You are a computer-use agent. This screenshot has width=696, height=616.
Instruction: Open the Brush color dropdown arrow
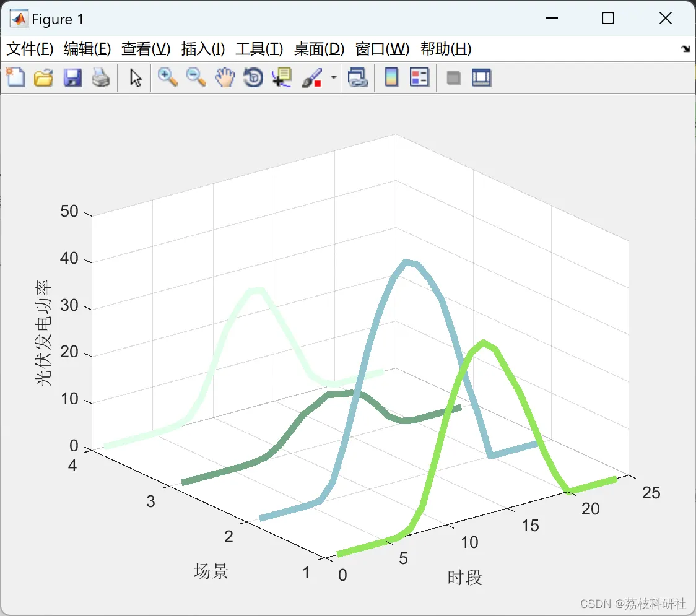(x=333, y=77)
